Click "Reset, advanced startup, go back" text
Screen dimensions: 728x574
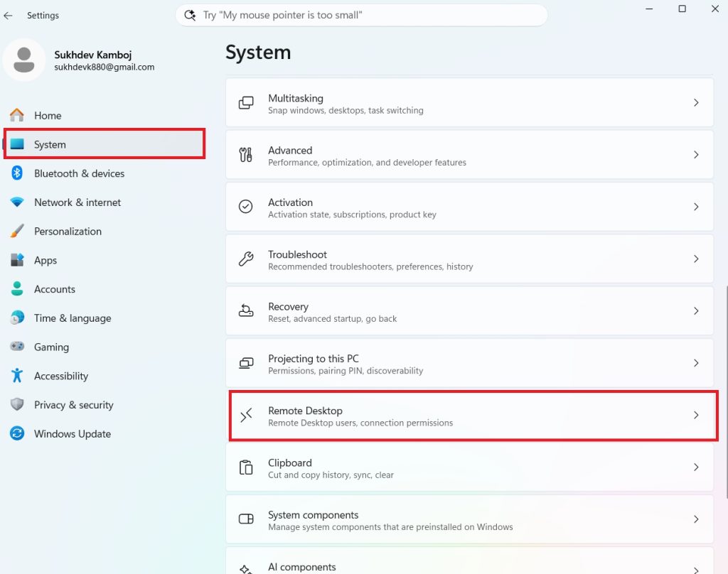pyautogui.click(x=333, y=319)
